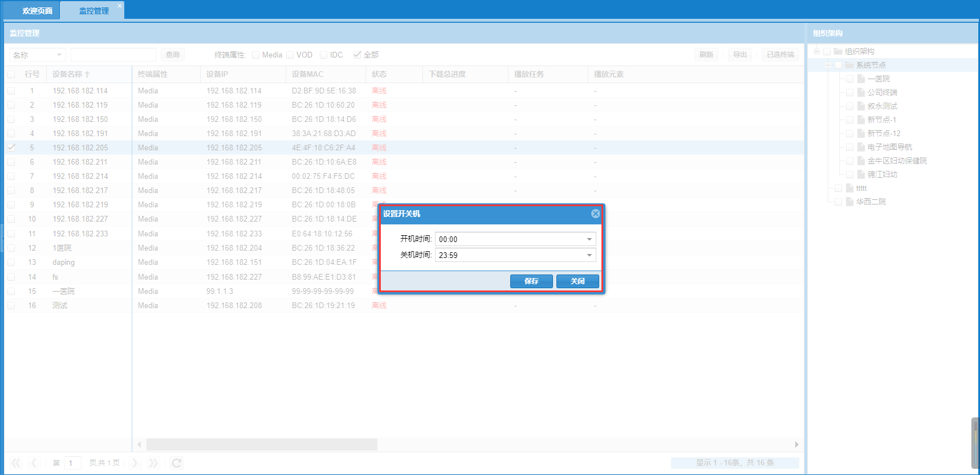Click the horizontal scrollbar thumb of the table
The width and height of the screenshot is (980, 475).
(x=262, y=444)
